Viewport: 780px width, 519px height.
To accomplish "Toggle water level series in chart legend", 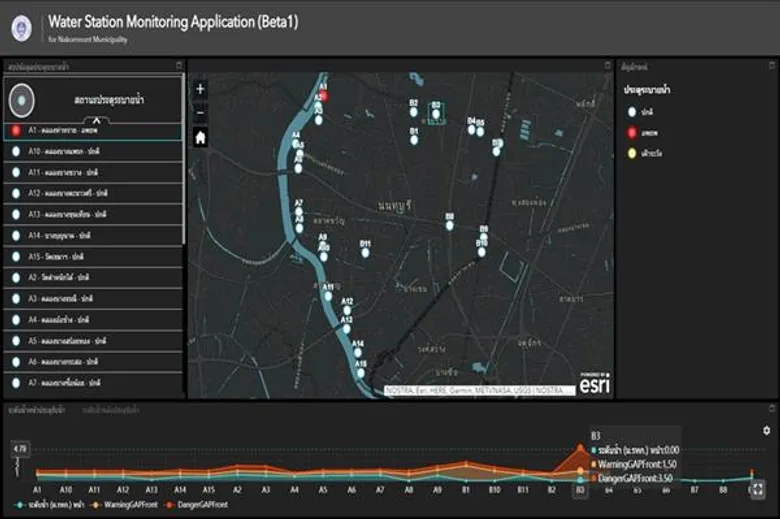I will 49,505.
